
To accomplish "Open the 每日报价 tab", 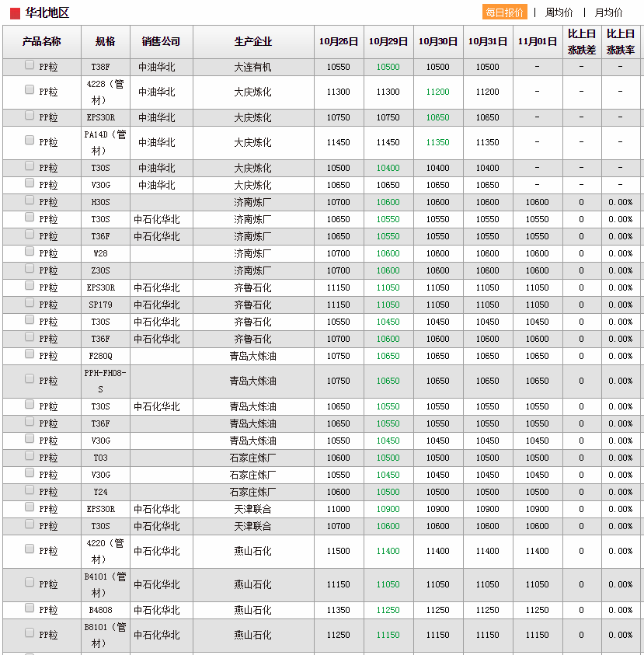I will [x=504, y=12].
